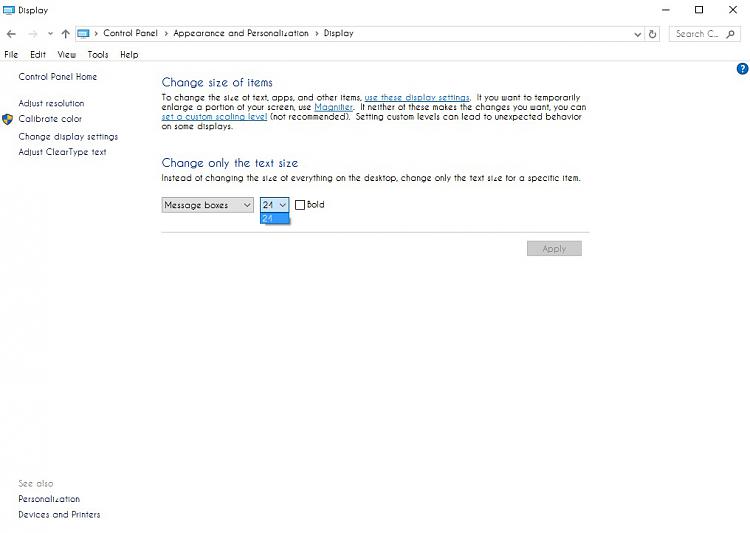Open Calibrate color link
The width and height of the screenshot is (750, 533).
pyautogui.click(x=50, y=119)
